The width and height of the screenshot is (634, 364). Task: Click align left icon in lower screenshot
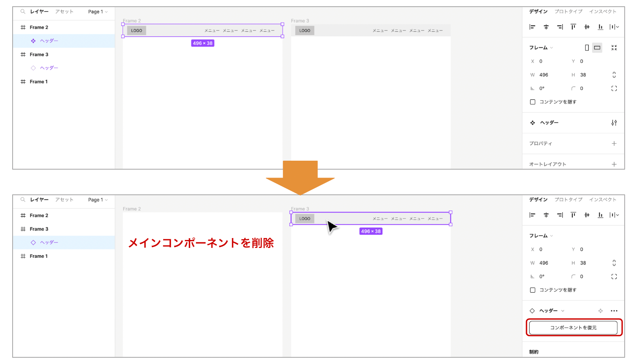532,215
